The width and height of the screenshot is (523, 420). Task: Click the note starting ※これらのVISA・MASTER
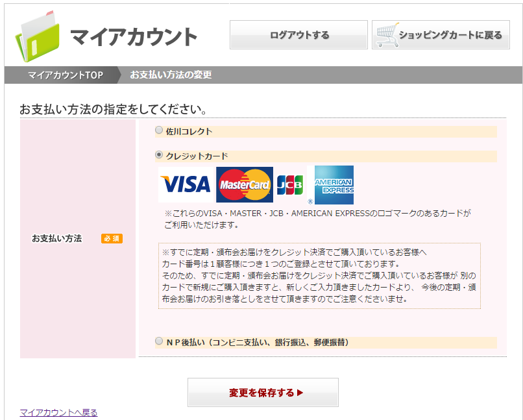tap(317, 213)
